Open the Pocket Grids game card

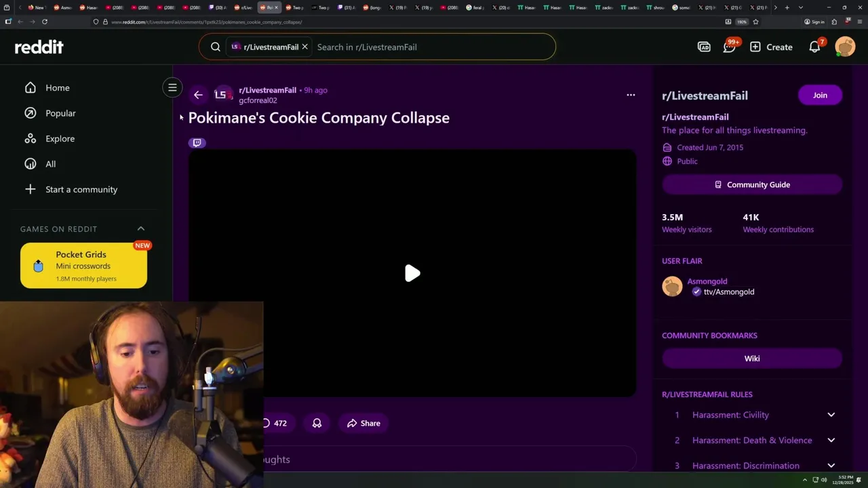(83, 266)
